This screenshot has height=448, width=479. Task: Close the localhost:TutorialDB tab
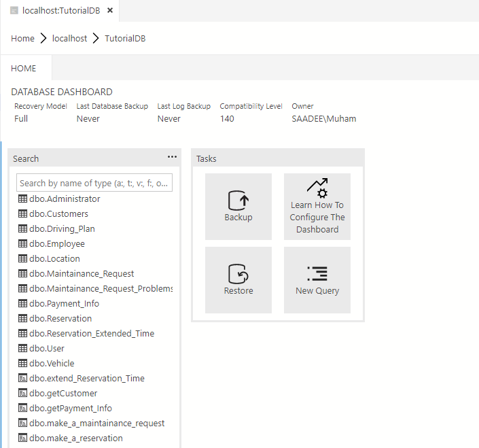(110, 11)
